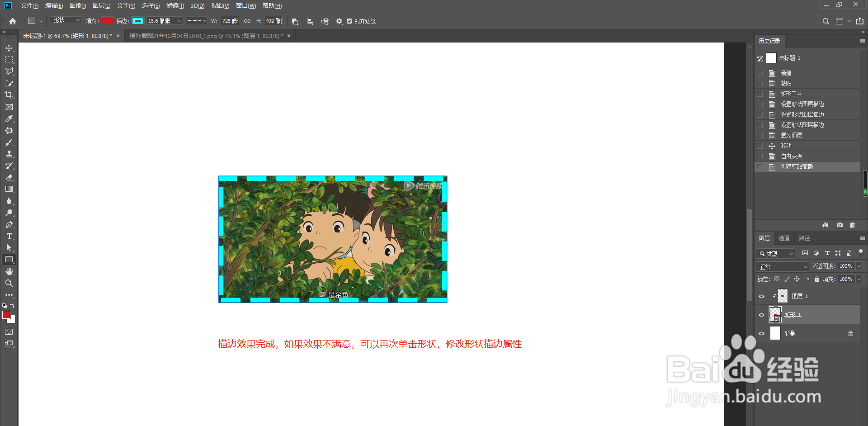This screenshot has height=426, width=868.
Task: Toggle visibility of 矩形 1 layer
Action: (x=761, y=315)
